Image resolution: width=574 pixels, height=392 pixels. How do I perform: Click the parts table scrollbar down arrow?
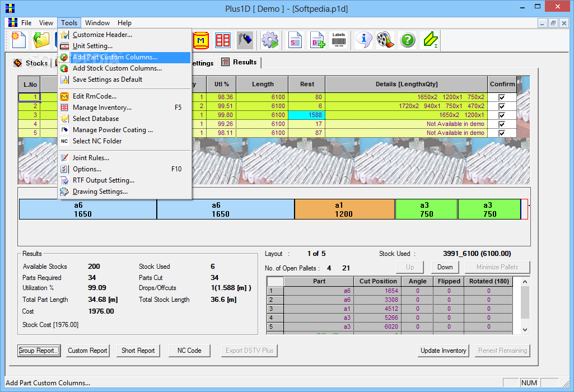coord(525,329)
